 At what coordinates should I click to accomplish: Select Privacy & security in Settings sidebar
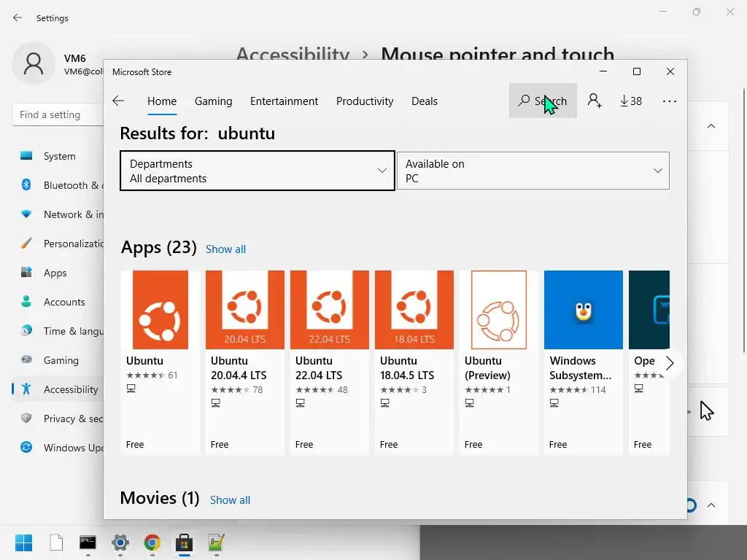pos(58,419)
